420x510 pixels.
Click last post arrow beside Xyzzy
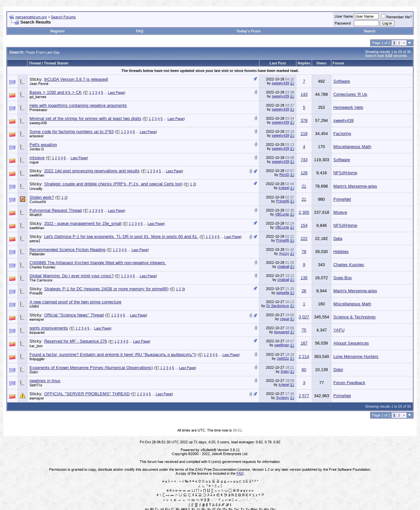click(292, 254)
